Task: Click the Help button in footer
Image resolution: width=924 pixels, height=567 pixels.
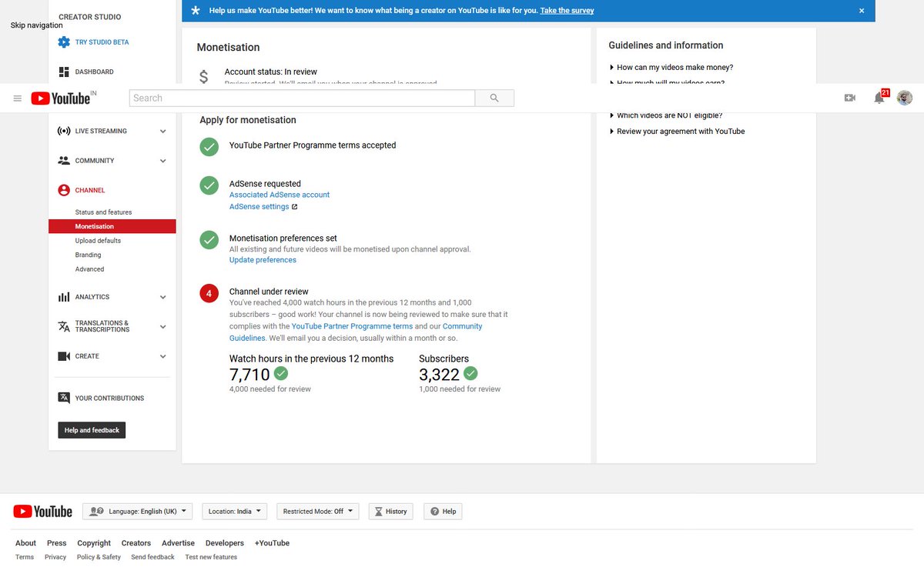Action: pyautogui.click(x=444, y=512)
